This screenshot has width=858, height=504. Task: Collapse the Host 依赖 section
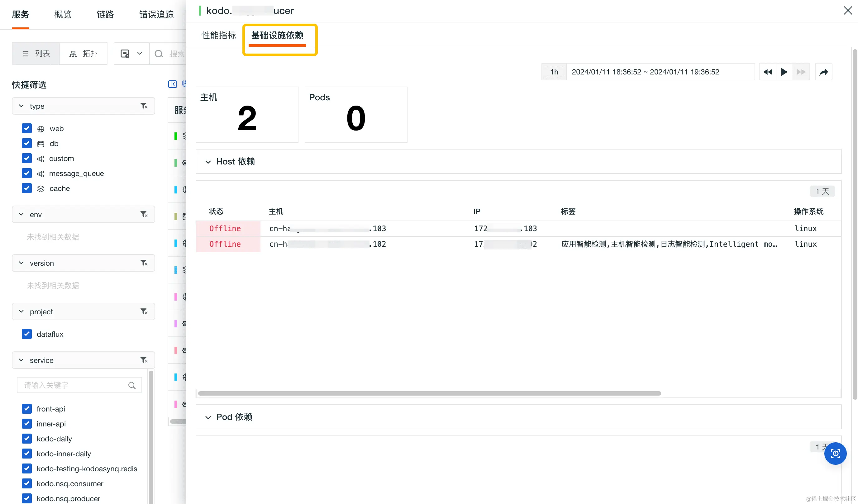pos(208,162)
